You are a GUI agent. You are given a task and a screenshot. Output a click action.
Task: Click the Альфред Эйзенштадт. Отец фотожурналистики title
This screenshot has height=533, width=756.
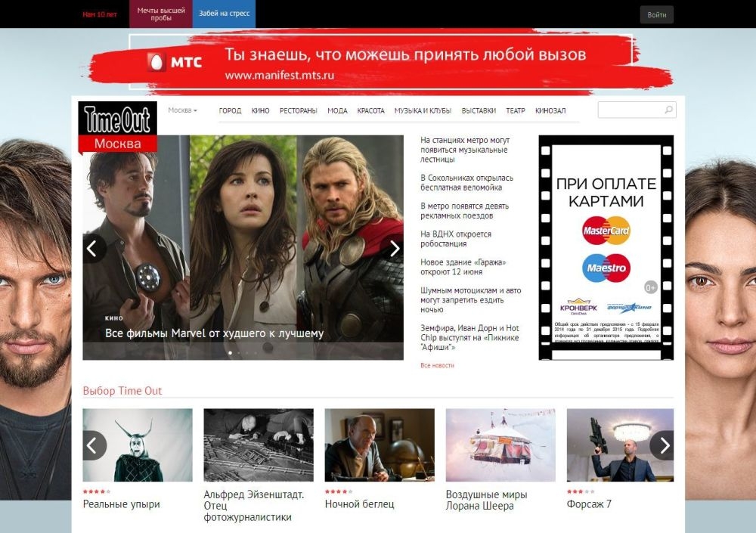tap(254, 506)
